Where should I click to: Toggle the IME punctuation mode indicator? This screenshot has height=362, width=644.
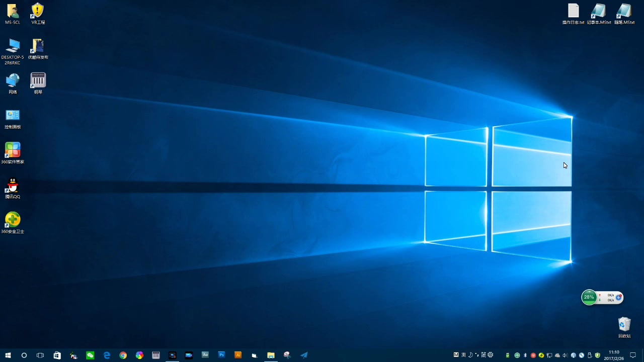pyautogui.click(x=477, y=355)
